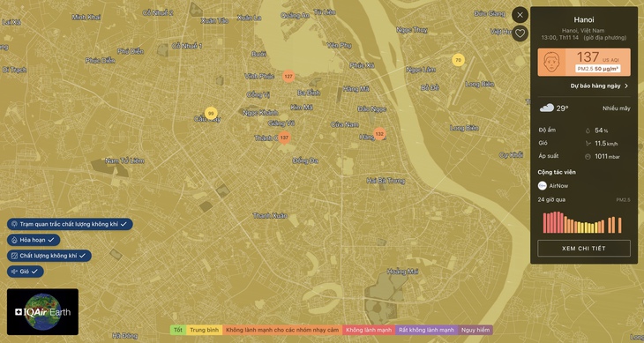Click the Hàng Mã map label

356,89
